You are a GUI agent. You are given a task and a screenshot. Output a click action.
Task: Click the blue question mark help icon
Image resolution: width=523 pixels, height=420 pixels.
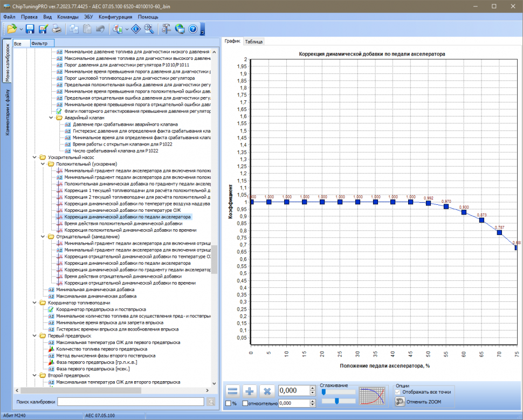point(192,29)
